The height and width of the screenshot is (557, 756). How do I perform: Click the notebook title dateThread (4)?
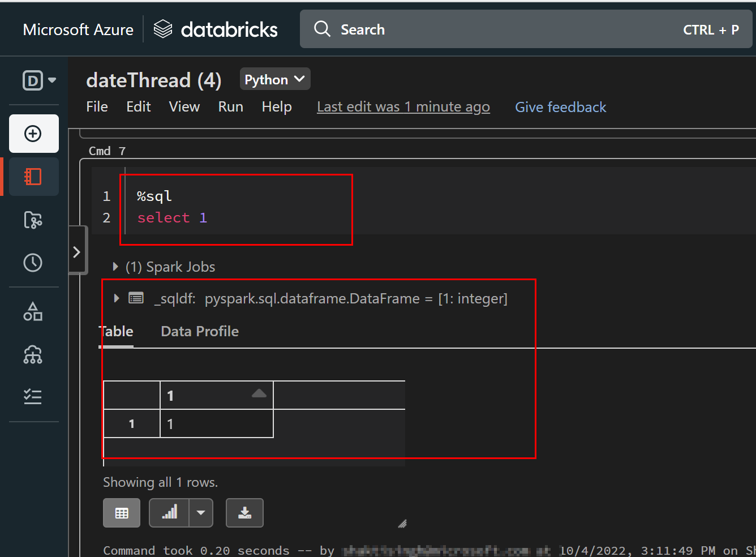pyautogui.click(x=153, y=80)
